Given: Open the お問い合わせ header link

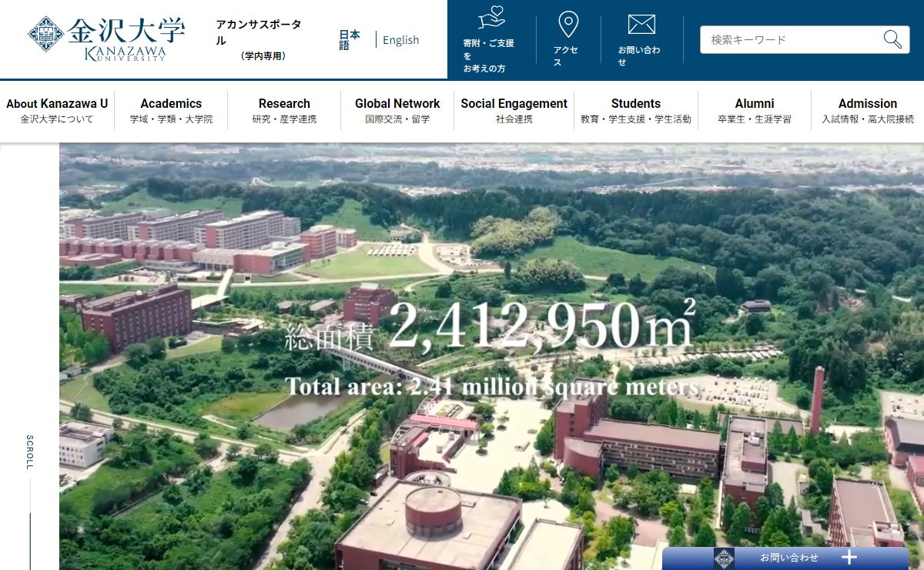Looking at the screenshot, I should coord(639,55).
